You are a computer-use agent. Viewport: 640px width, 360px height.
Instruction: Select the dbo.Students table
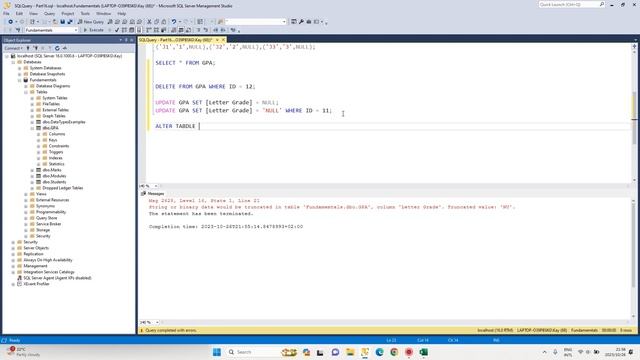click(x=54, y=182)
